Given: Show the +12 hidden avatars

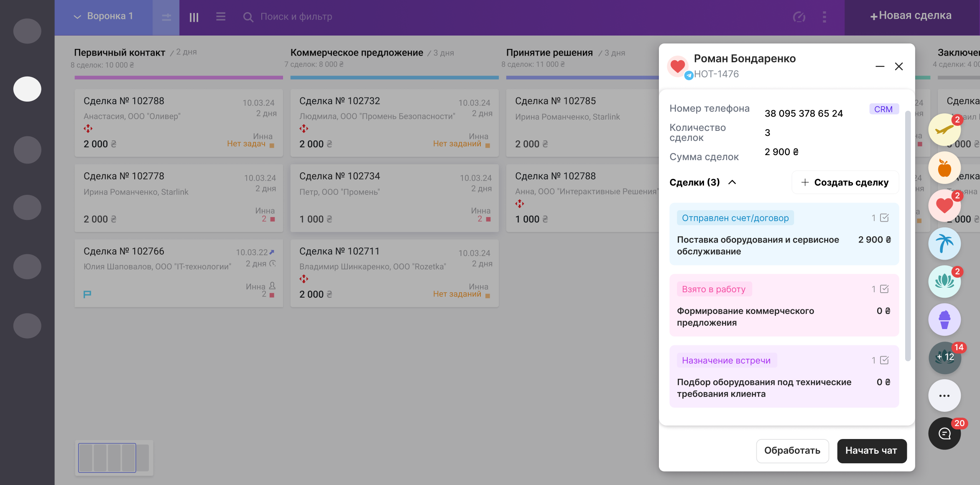Looking at the screenshot, I should click(x=944, y=357).
